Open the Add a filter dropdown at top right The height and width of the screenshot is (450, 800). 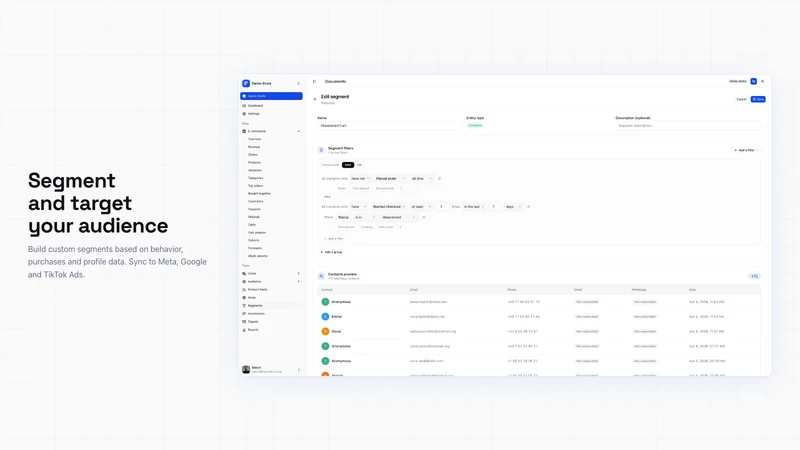coord(746,151)
